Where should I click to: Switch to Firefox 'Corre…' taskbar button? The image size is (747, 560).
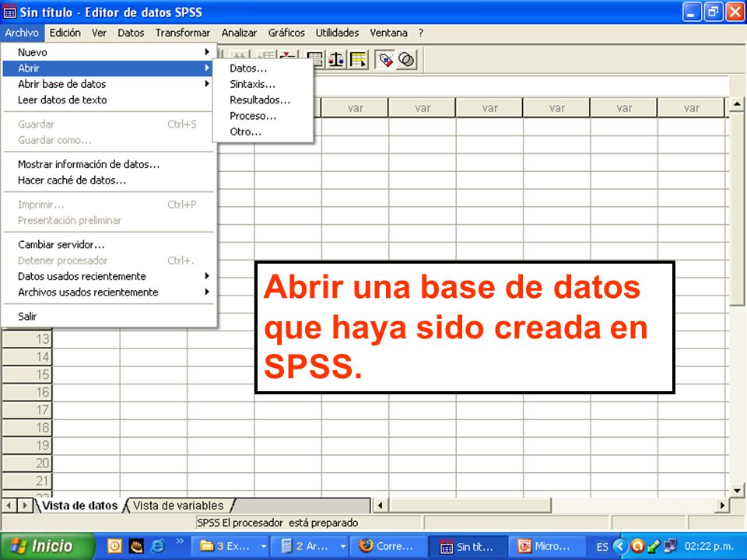[x=388, y=546]
